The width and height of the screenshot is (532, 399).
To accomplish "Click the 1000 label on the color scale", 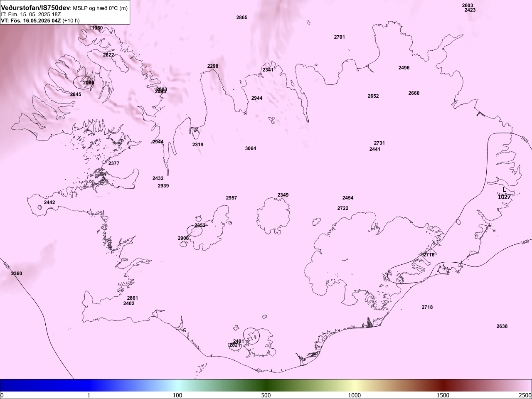I will pyautogui.click(x=355, y=395).
